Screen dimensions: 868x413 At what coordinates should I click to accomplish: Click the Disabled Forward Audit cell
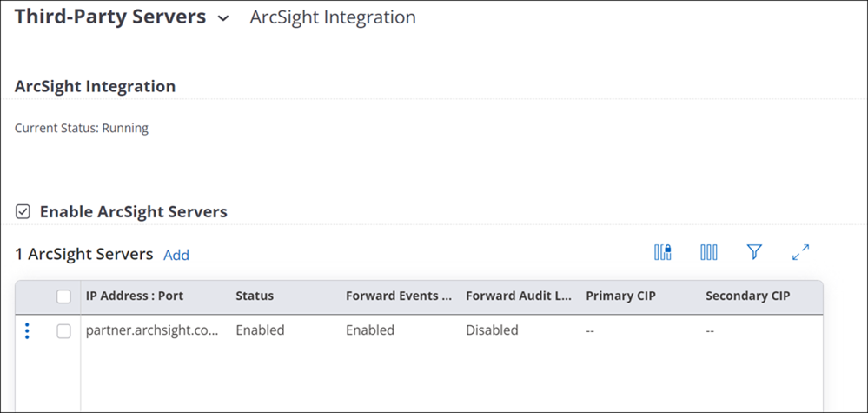tap(492, 330)
